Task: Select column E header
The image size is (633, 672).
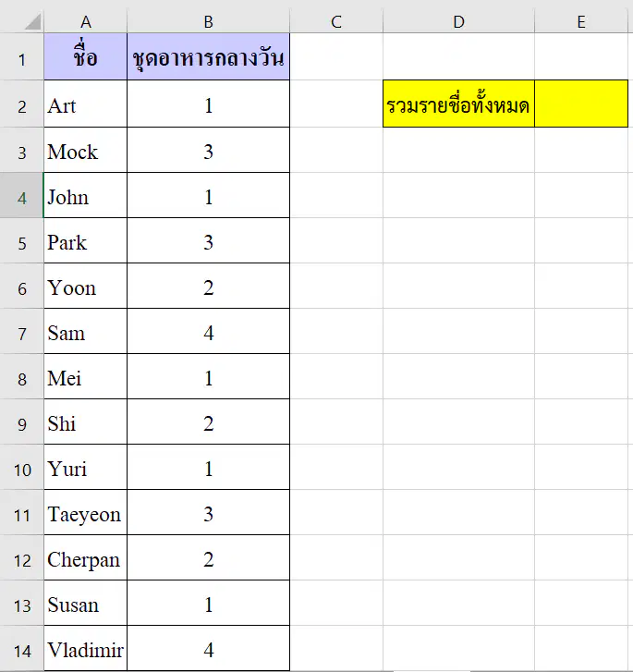Action: (x=581, y=21)
